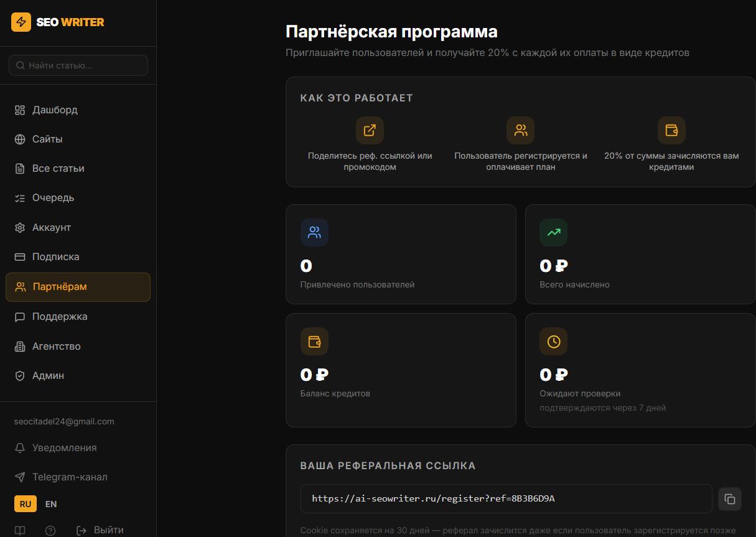Click the user registers step icon
Screen dimensions: 756x537
pyautogui.click(x=520, y=130)
